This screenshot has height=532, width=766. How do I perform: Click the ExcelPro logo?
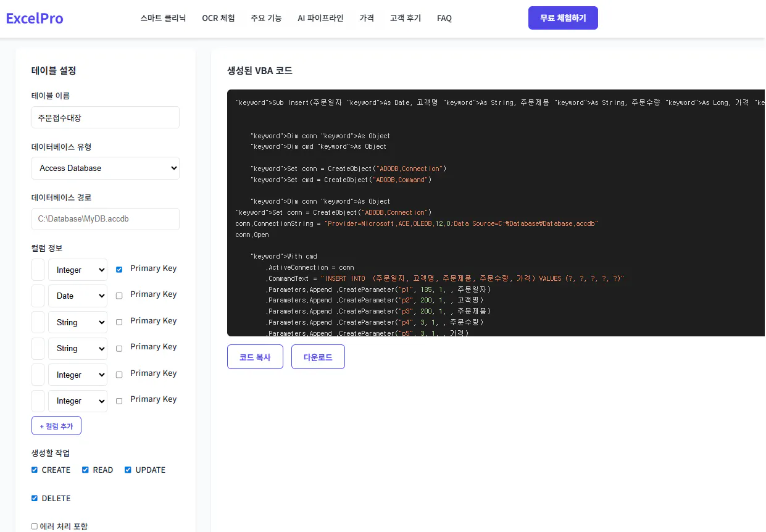point(35,18)
